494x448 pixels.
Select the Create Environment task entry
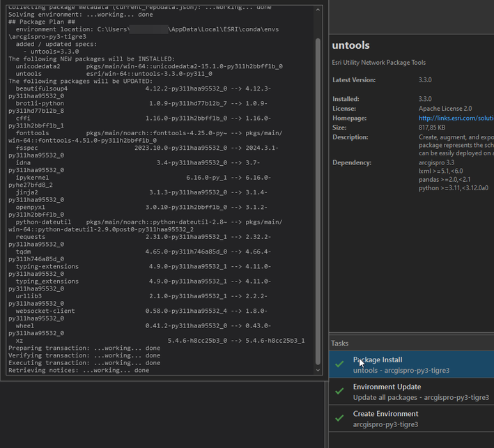(411, 419)
